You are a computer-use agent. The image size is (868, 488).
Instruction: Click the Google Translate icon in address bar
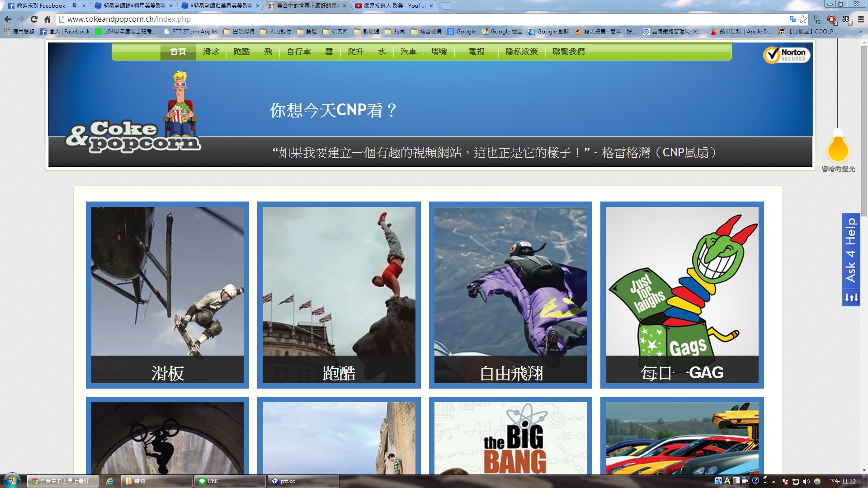[x=792, y=19]
